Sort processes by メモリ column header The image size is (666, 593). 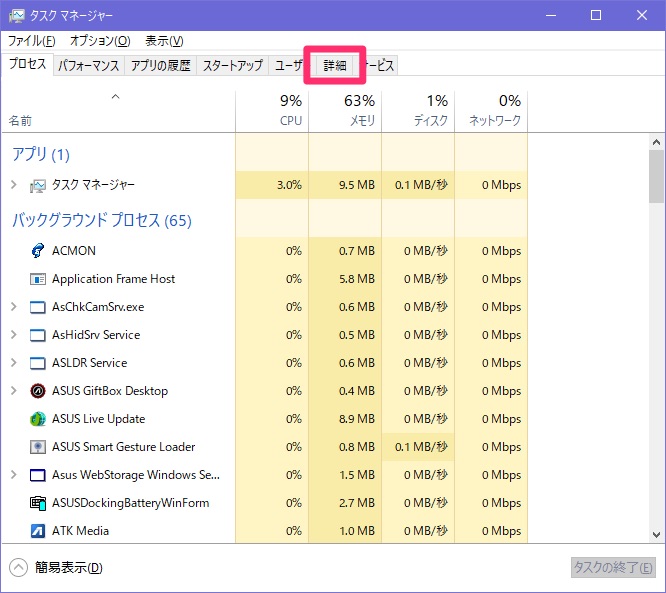coord(345,112)
